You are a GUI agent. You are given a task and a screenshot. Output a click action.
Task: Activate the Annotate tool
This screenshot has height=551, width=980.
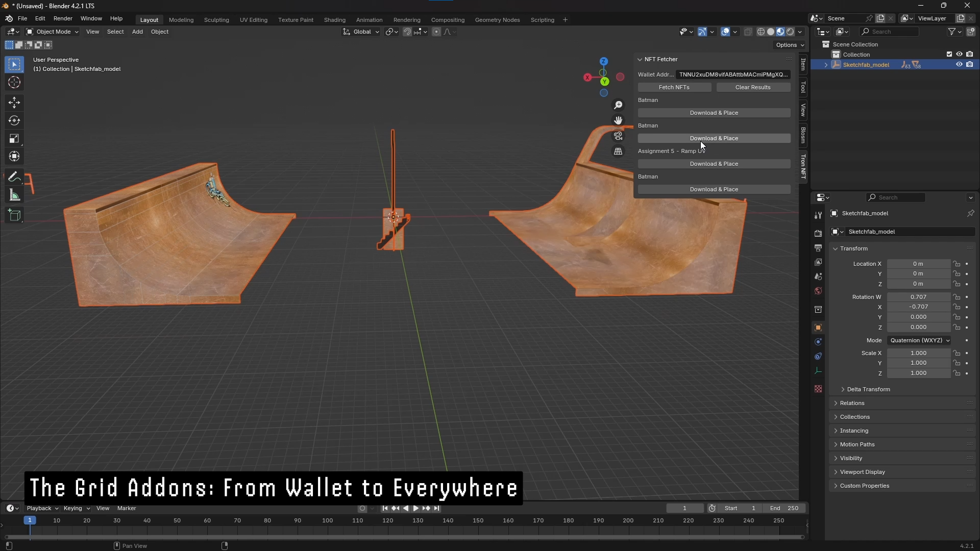pyautogui.click(x=14, y=177)
